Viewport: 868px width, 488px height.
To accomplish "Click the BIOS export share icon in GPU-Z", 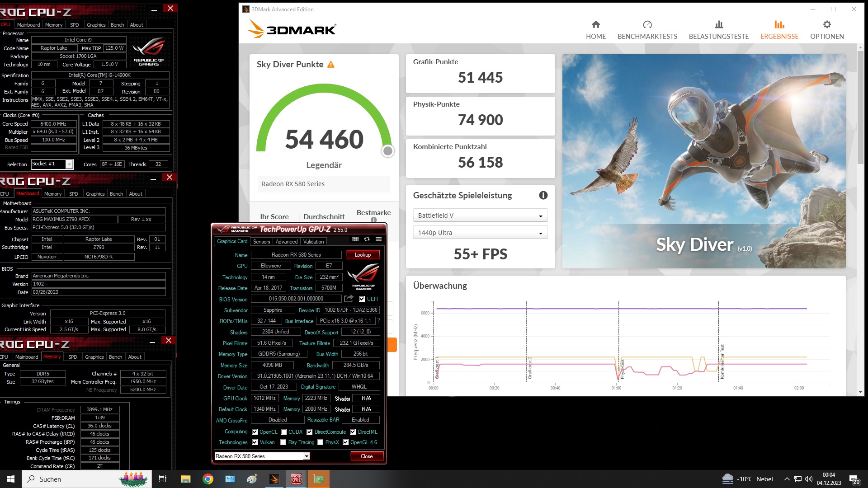I will click(349, 299).
